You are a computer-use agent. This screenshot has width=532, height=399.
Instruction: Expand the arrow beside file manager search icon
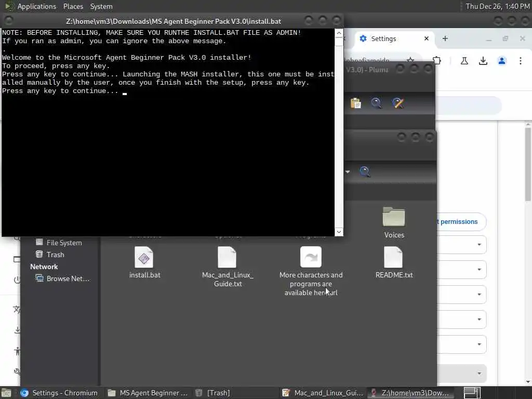click(348, 171)
